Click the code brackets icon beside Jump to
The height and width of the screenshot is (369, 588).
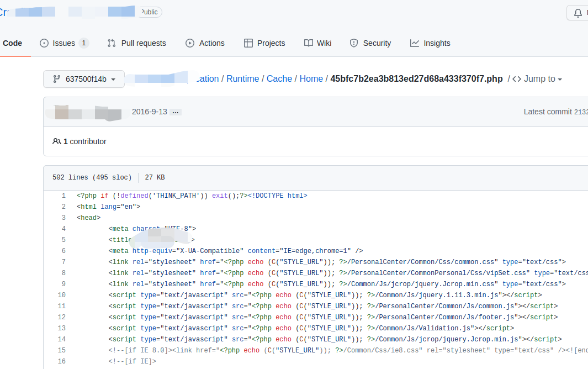pyautogui.click(x=517, y=79)
